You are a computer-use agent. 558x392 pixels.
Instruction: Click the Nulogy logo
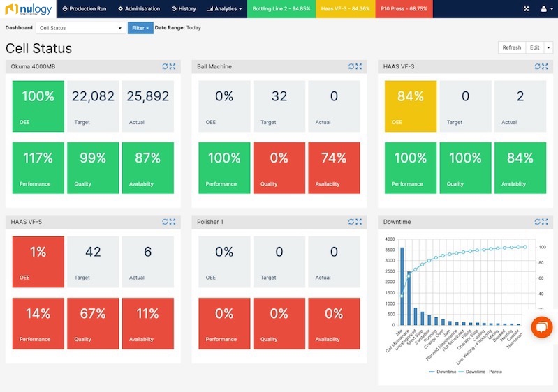pos(28,9)
